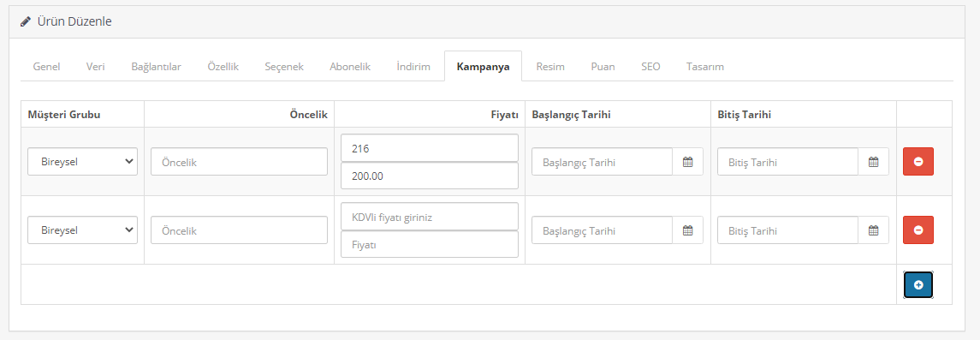Click the price field showing 200.00
This screenshot has height=340, width=980.
(430, 176)
